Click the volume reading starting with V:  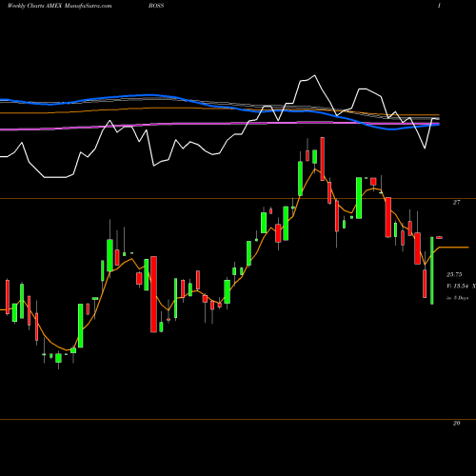[461, 287]
